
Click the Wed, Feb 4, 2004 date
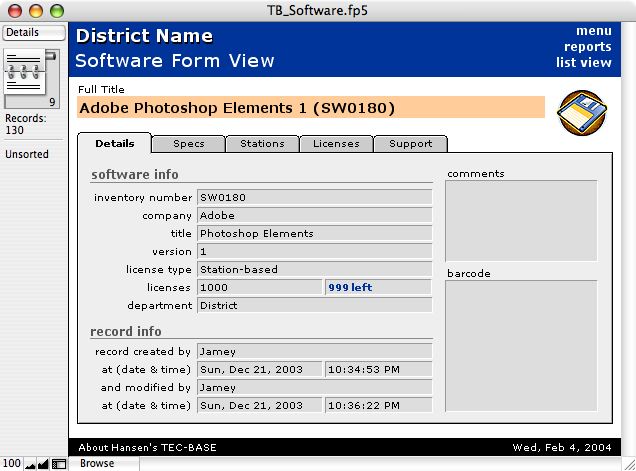tap(562, 447)
